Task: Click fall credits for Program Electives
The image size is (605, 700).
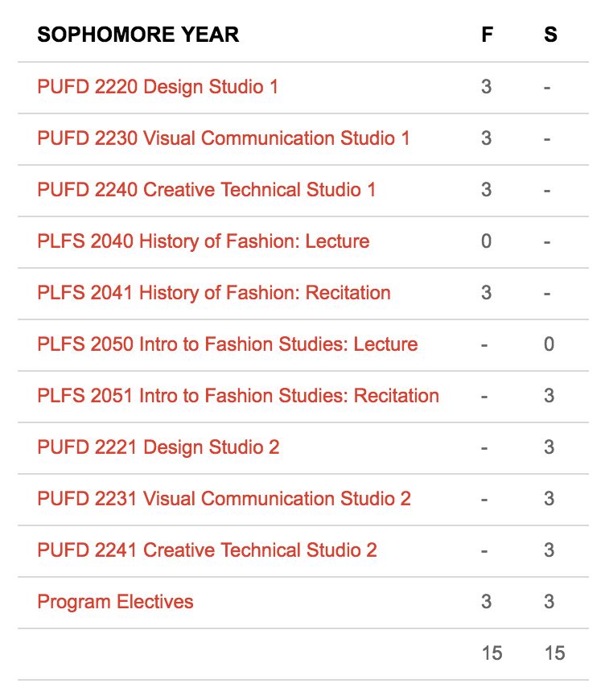Action: click(486, 602)
